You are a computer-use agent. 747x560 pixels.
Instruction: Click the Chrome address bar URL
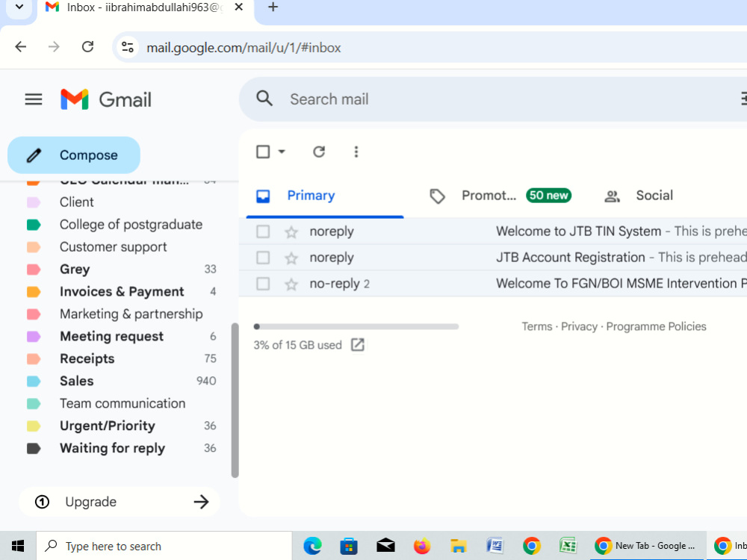click(244, 48)
